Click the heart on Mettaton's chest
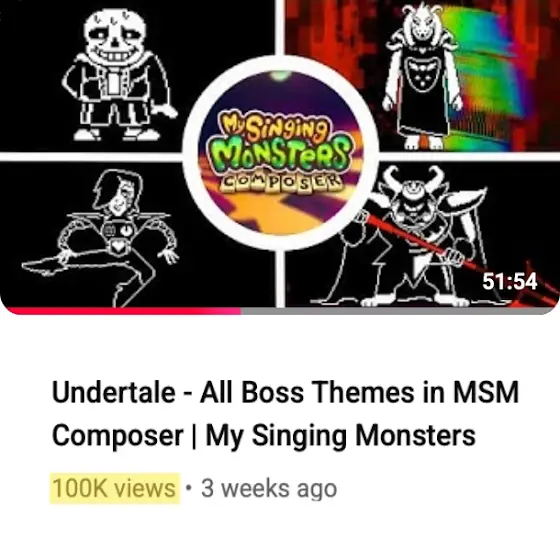The width and height of the screenshot is (560, 560). [x=117, y=246]
